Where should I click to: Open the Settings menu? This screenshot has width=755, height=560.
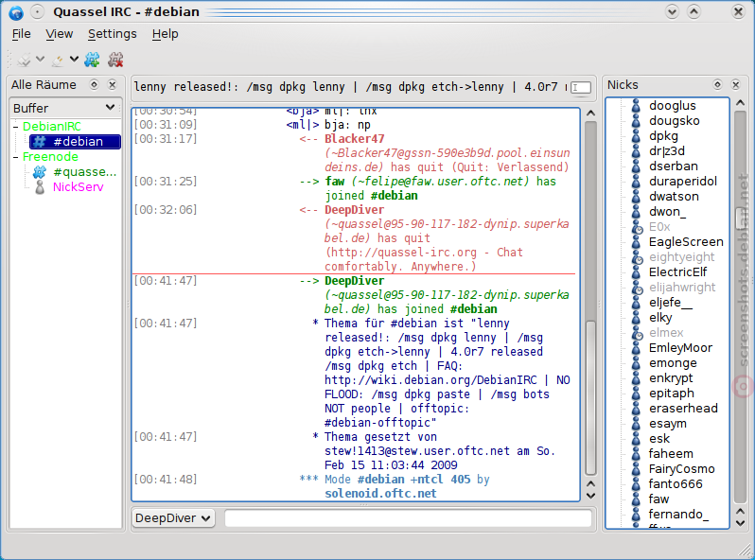tap(113, 34)
